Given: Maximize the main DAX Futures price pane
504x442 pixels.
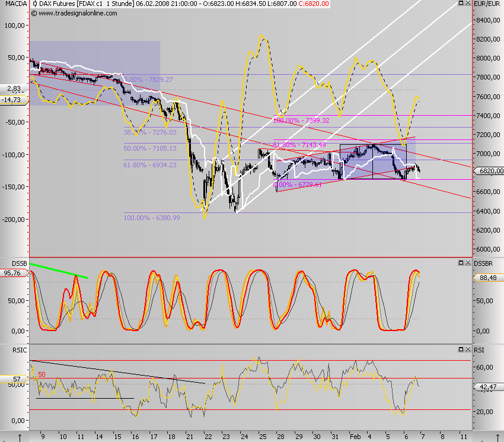Looking at the screenshot, I should (x=461, y=3).
